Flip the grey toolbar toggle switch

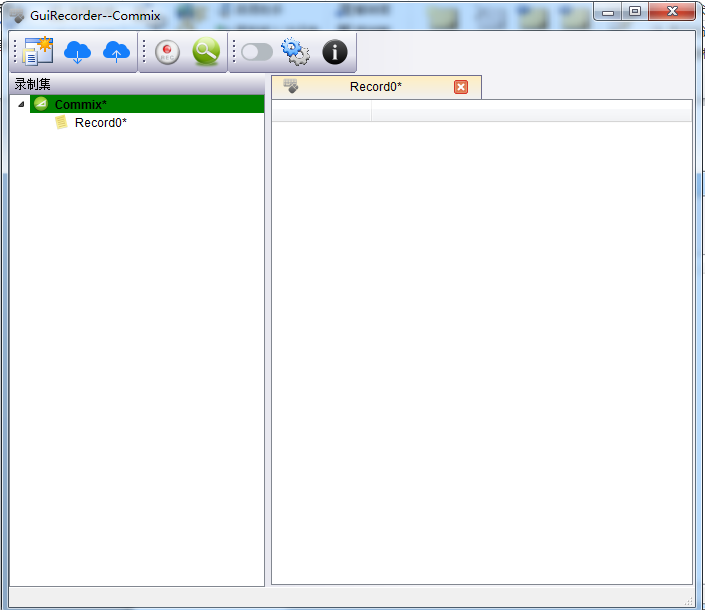coord(257,52)
